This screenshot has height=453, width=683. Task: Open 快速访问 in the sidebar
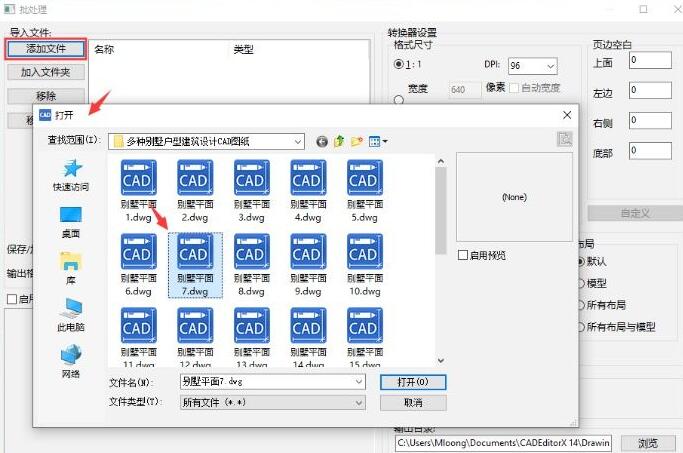tap(71, 174)
